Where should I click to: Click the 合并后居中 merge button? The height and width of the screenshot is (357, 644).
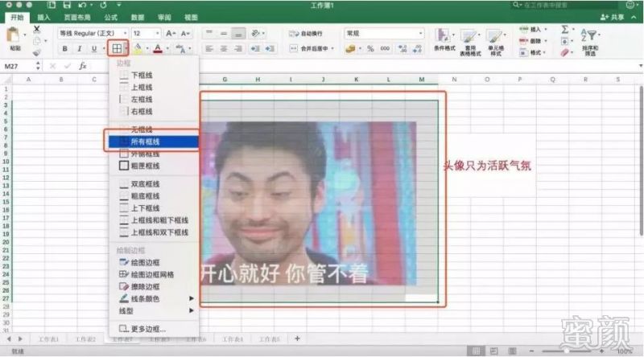click(x=312, y=48)
